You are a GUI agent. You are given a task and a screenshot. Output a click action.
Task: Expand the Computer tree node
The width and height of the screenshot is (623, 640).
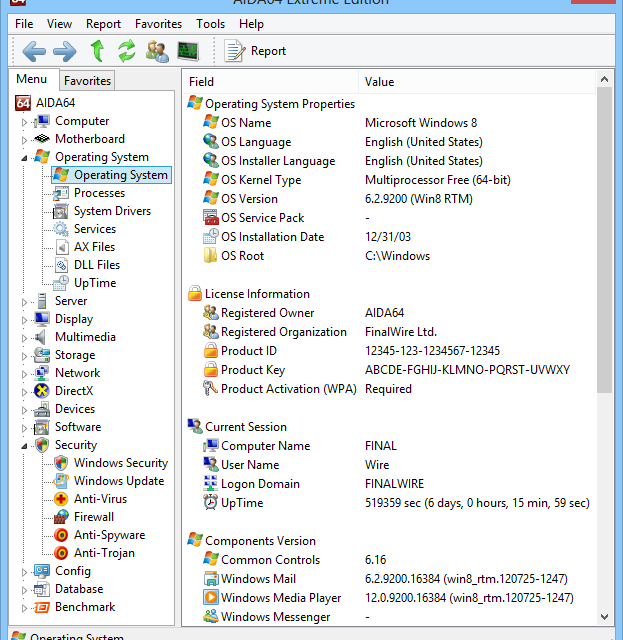(x=25, y=122)
